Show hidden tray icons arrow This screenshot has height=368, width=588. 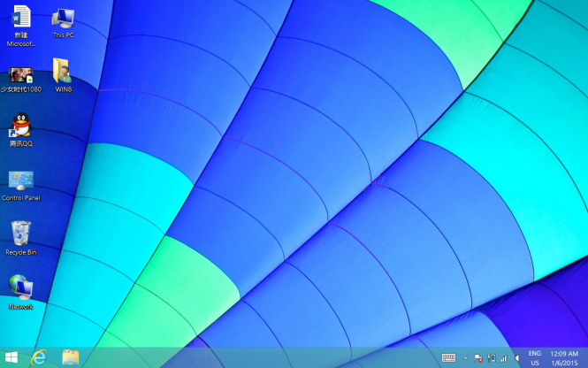465,358
